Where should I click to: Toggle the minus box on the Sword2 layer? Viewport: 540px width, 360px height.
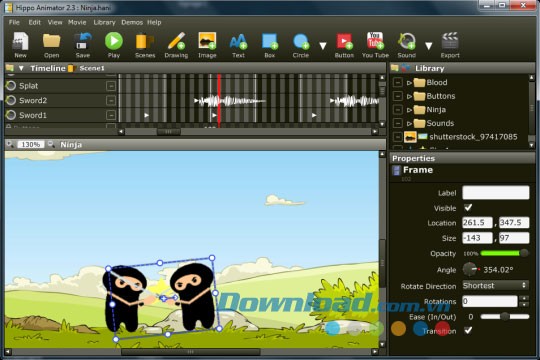tap(111, 100)
